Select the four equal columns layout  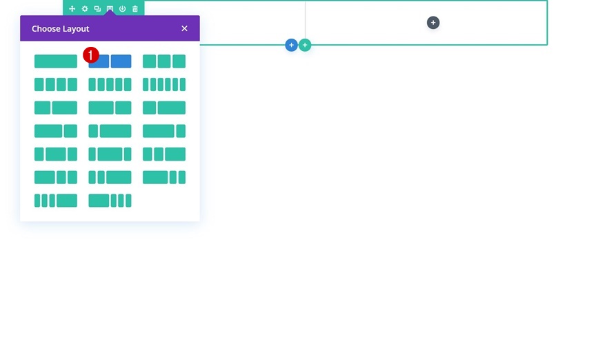[x=56, y=84]
